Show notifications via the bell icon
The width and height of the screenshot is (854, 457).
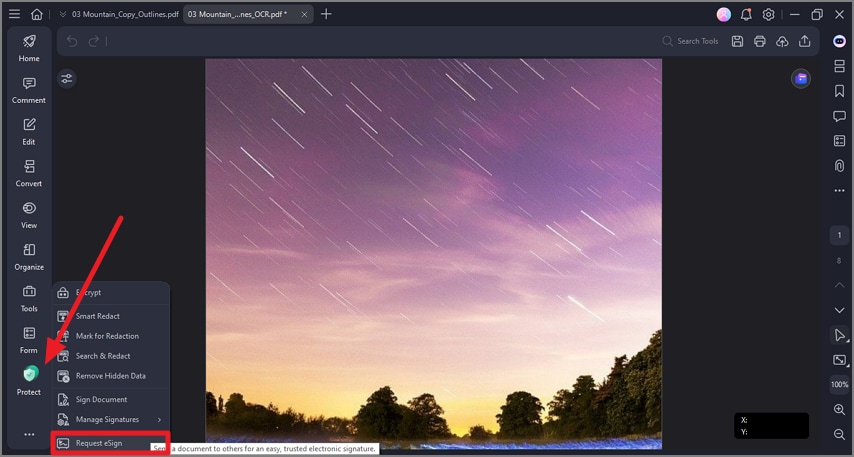[x=746, y=15]
